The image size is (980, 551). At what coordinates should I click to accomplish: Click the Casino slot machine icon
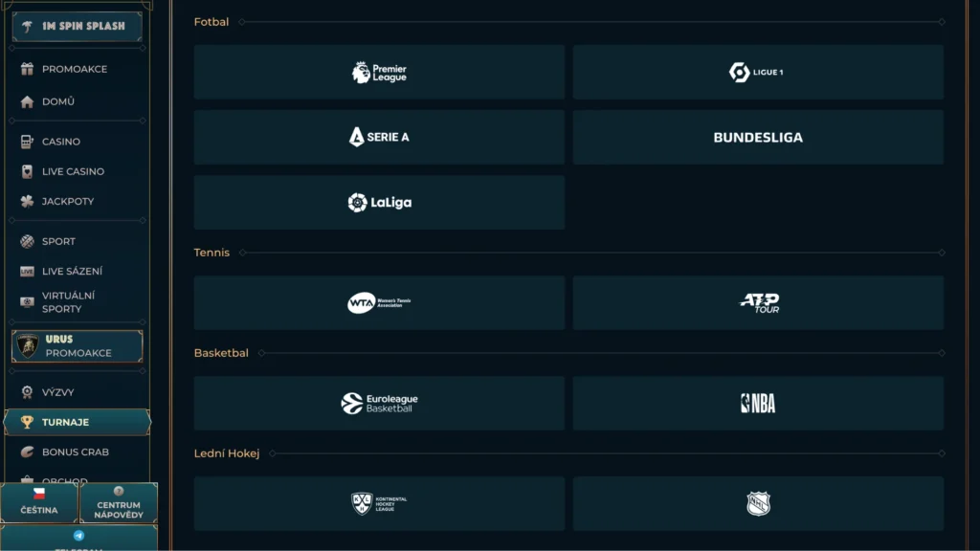coord(27,142)
